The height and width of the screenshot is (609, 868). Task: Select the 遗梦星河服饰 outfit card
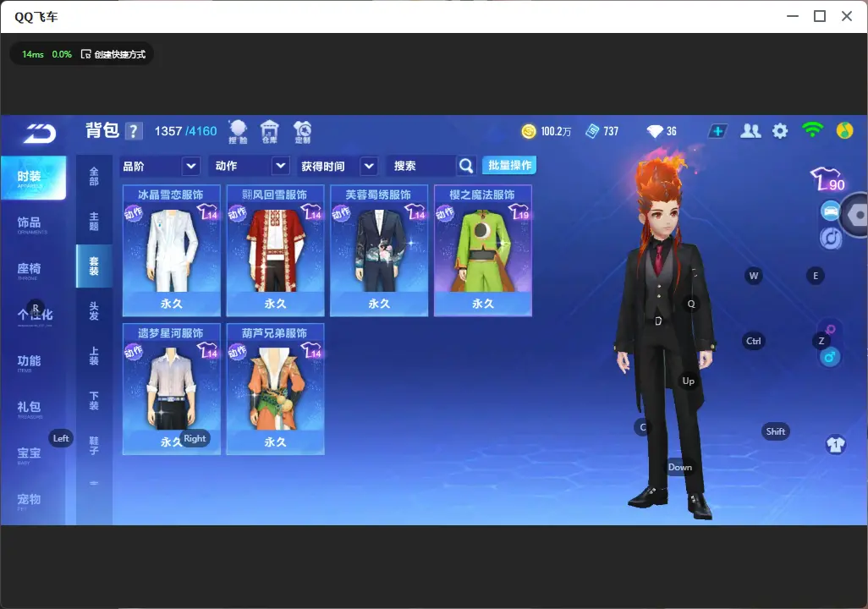point(172,388)
